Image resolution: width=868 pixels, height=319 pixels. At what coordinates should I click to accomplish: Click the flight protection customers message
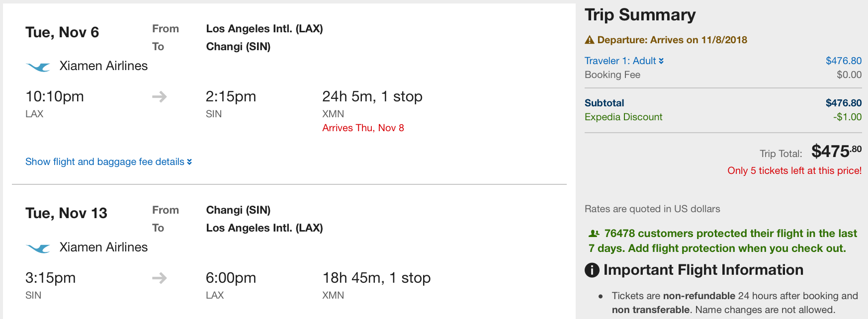point(723,240)
